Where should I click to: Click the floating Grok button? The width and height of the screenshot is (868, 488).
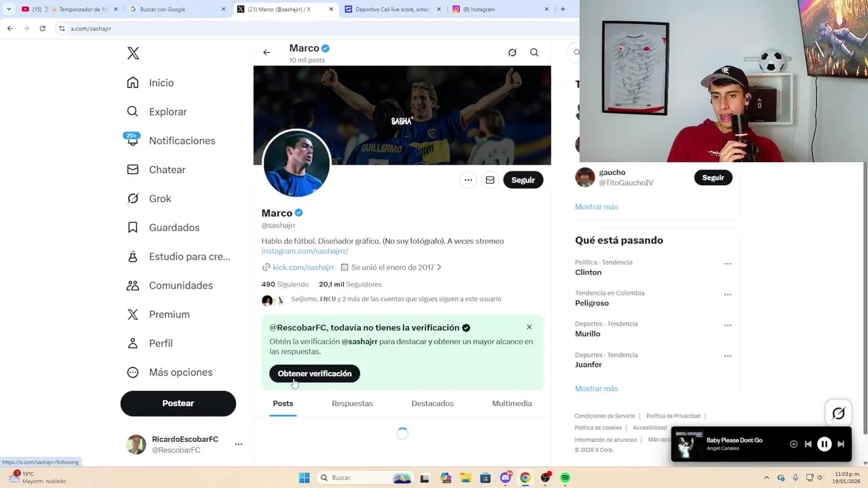838,413
